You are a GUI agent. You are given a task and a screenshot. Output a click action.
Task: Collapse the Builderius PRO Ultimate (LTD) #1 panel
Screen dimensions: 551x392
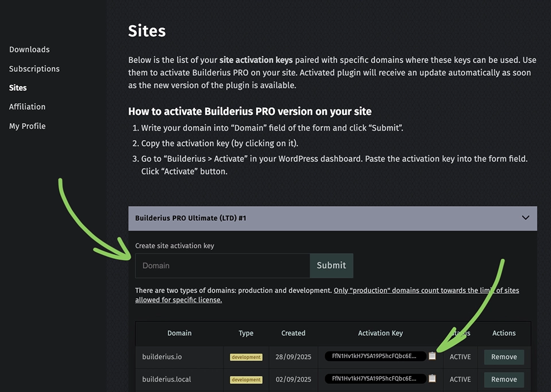tap(525, 218)
